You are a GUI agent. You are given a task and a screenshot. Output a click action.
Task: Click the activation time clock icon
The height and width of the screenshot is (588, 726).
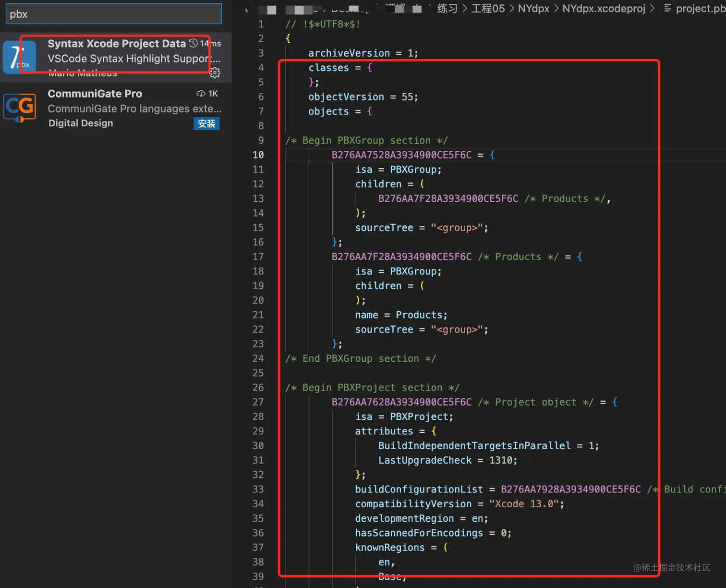point(194,43)
